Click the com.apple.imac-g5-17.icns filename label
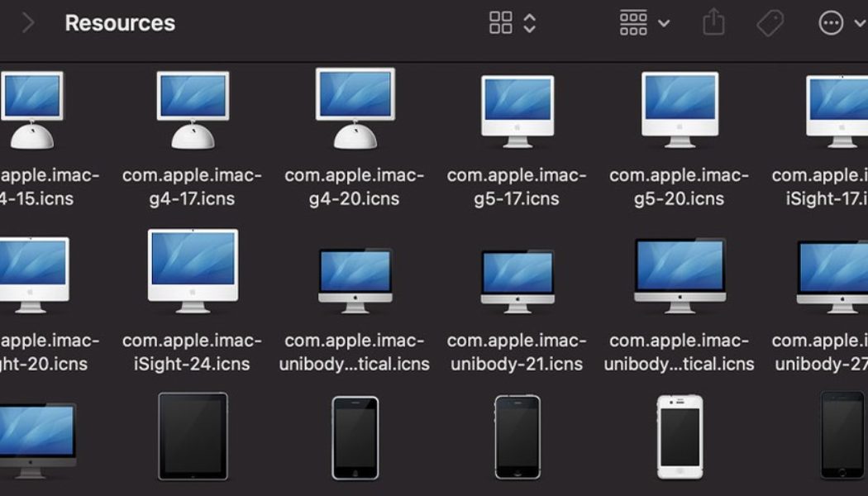Viewport: 868px width, 496px height. [516, 187]
